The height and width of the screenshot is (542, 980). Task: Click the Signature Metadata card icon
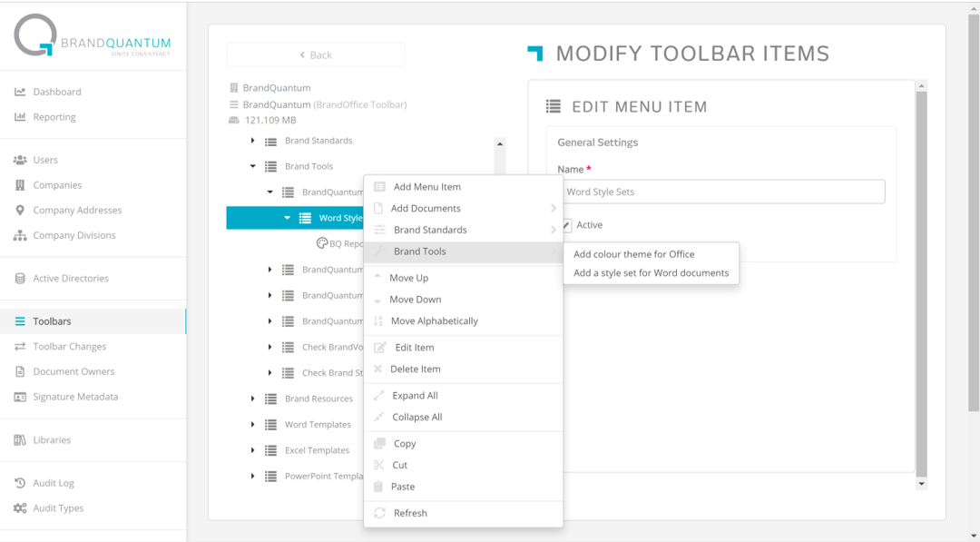coord(20,397)
